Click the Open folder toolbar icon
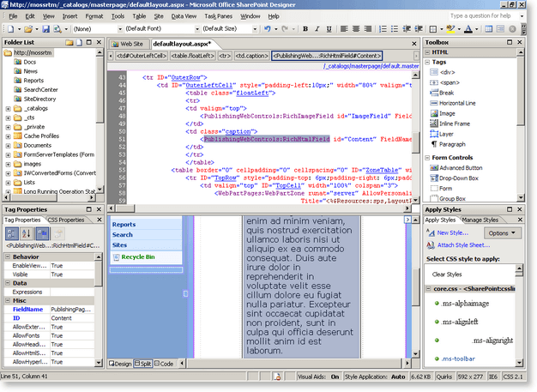The height and width of the screenshot is (392, 537). tap(28, 29)
